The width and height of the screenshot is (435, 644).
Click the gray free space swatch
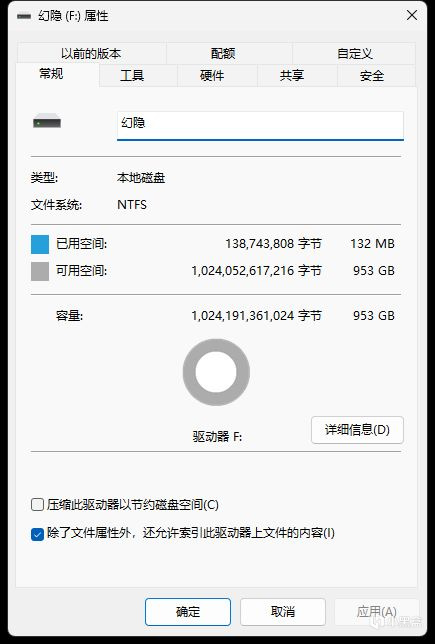coord(40,271)
